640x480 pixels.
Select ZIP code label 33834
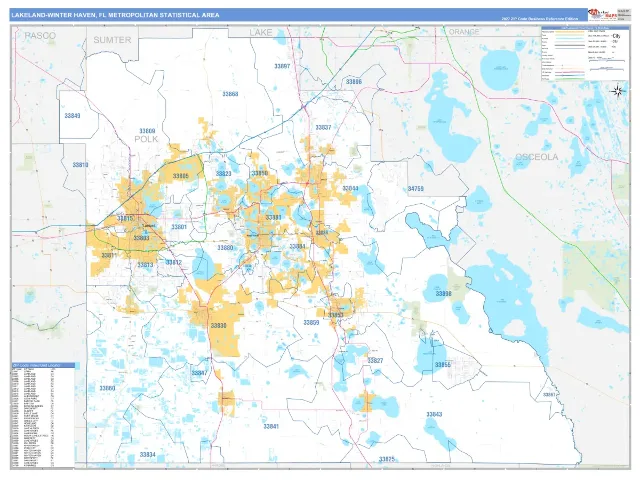click(147, 454)
